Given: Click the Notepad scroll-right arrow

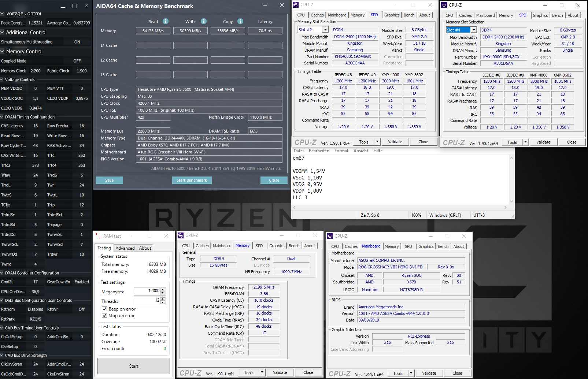Looking at the screenshot, I should (x=506, y=207).
